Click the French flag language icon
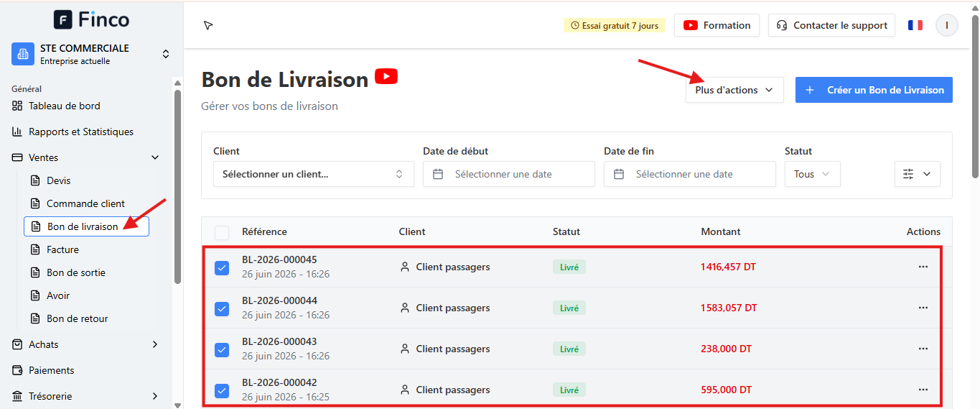980x409 pixels. [915, 25]
